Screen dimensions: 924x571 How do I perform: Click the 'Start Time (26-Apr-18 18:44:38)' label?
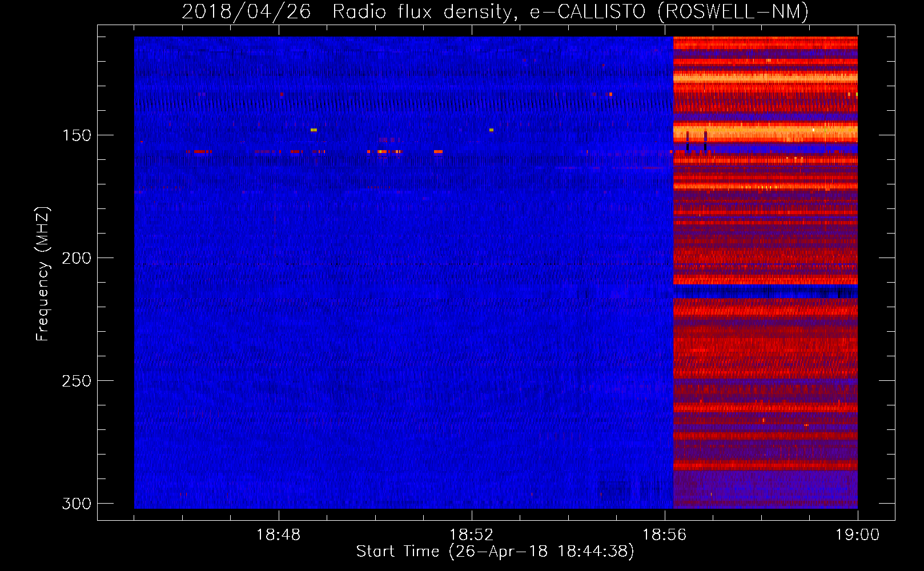pyautogui.click(x=495, y=552)
